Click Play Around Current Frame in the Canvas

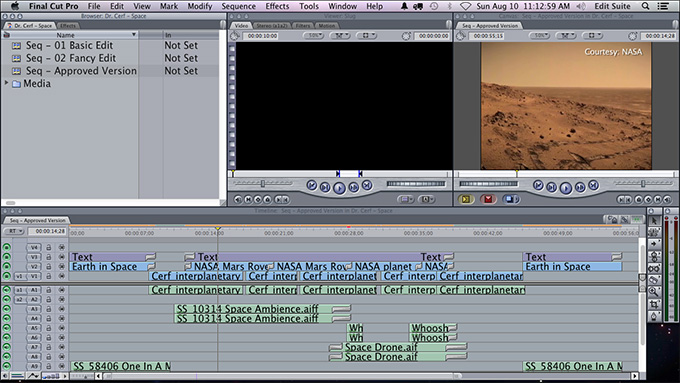[x=580, y=187]
